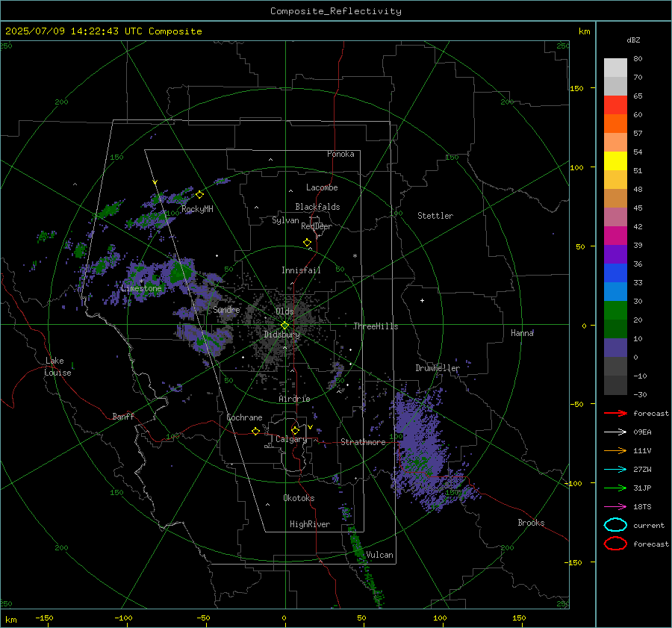Click the Brooks town label
The height and width of the screenshot is (628, 672).
click(x=531, y=523)
